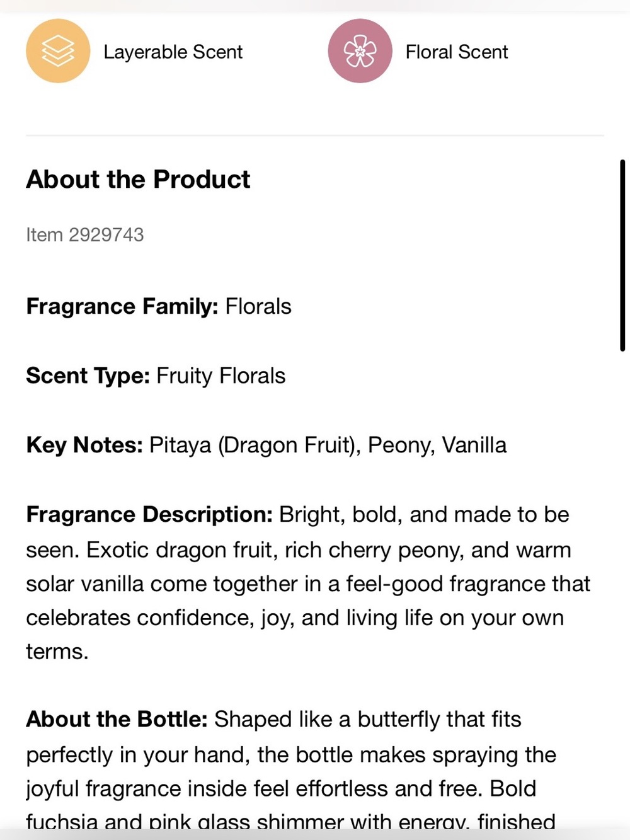Click the 'Shaped like a butterfly' bottle text

point(368,720)
